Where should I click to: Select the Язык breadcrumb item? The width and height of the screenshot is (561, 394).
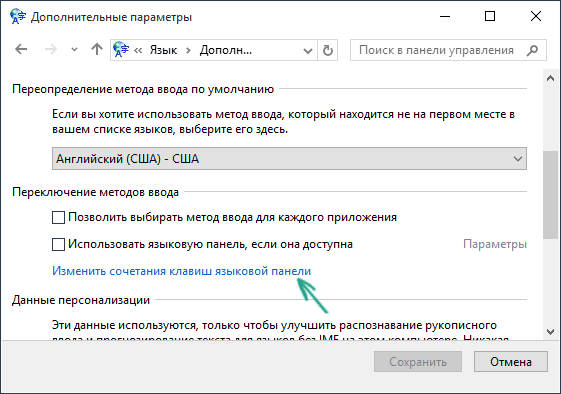pos(163,50)
